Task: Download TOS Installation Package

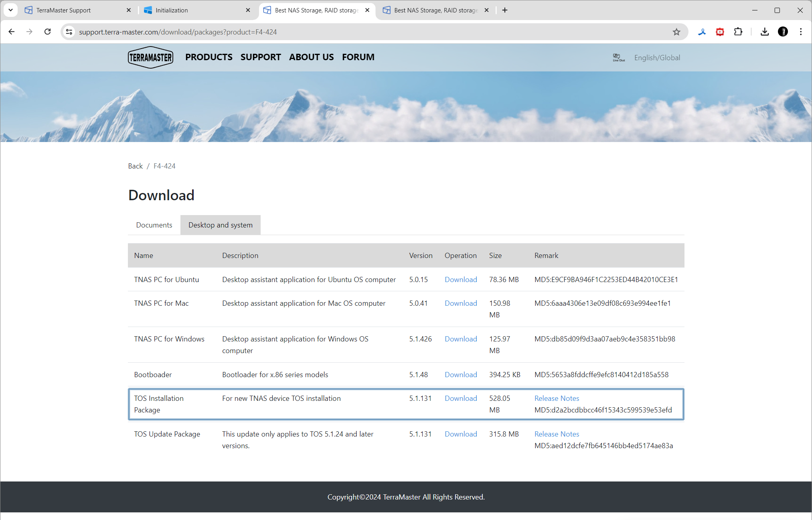Action: point(461,398)
